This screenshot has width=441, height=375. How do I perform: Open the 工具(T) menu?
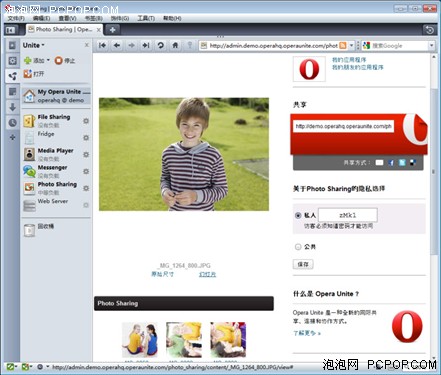coord(146,18)
